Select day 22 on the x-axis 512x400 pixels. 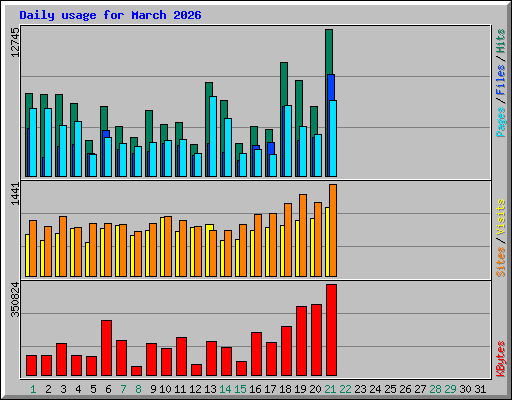point(345,389)
